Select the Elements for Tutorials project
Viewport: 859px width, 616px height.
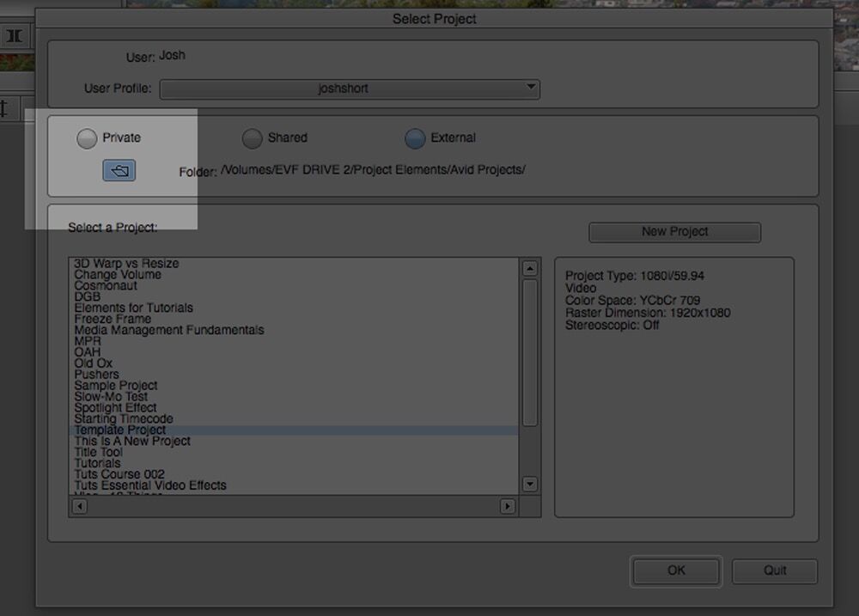coord(132,307)
